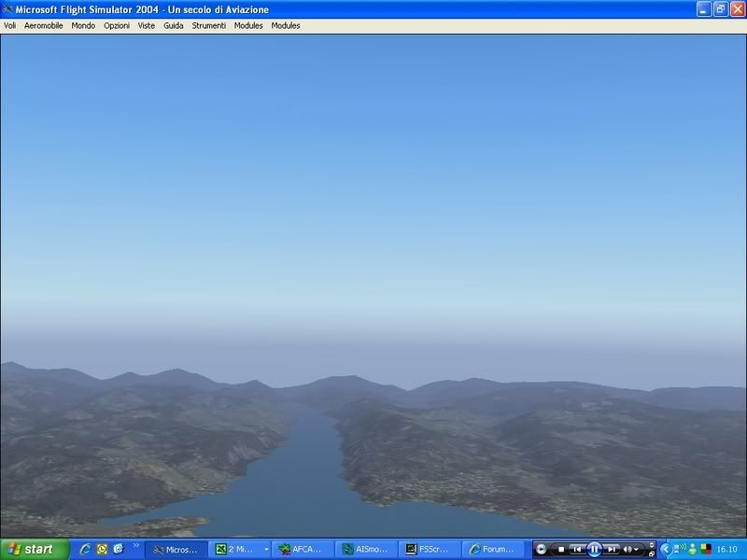This screenshot has height=560, width=747.
Task: Restore the Windows Media Player window from toolbar
Action: [x=652, y=553]
